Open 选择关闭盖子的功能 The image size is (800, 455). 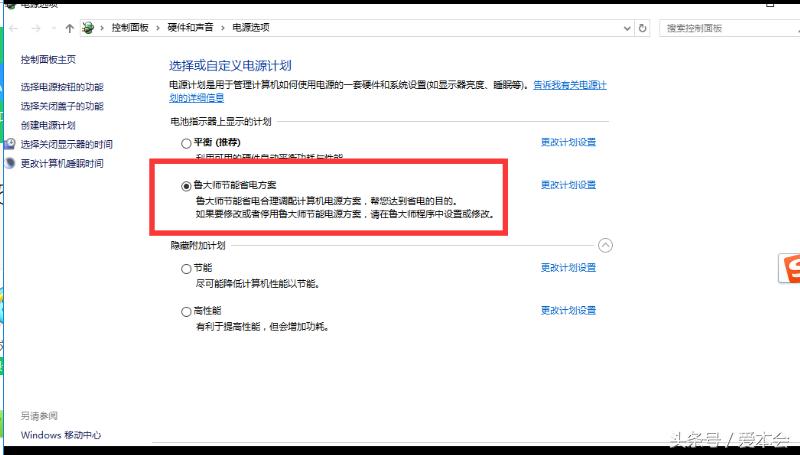[x=62, y=106]
